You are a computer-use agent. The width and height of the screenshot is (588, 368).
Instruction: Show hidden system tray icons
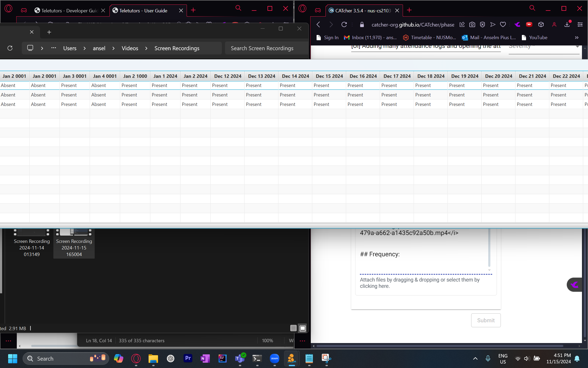[x=475, y=359]
